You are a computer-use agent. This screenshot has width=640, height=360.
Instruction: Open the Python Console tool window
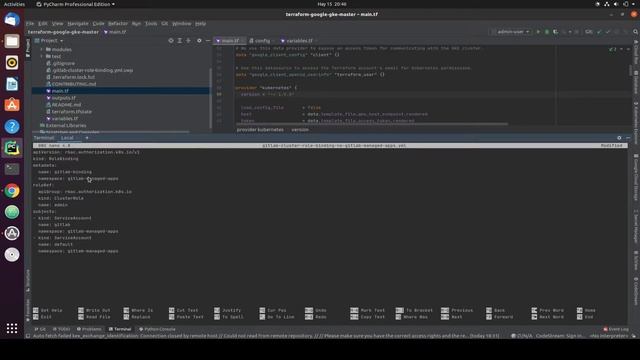157,329
